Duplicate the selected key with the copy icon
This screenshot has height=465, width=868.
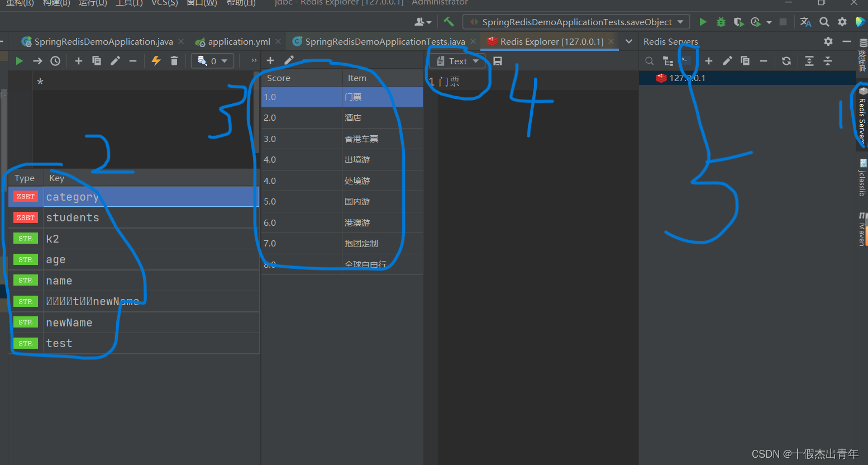tap(97, 61)
